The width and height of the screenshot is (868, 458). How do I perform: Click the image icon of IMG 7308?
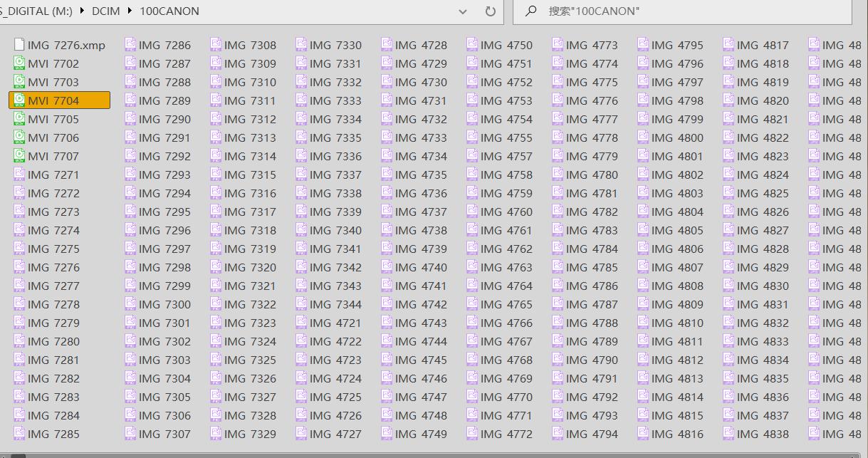[216, 45]
